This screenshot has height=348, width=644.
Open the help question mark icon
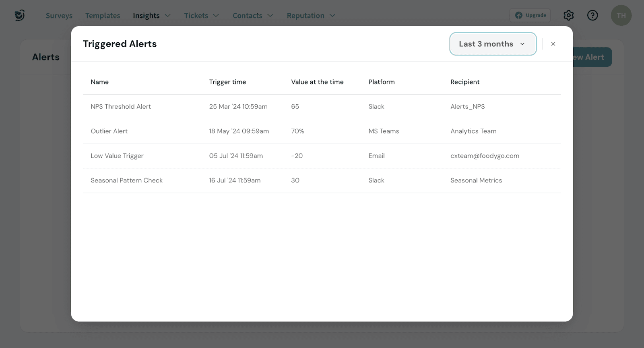[592, 15]
